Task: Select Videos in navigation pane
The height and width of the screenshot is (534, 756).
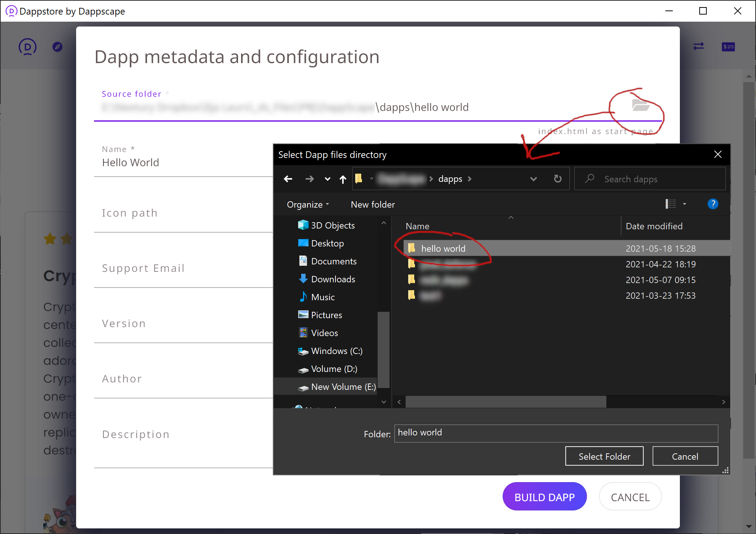Action: click(x=318, y=333)
